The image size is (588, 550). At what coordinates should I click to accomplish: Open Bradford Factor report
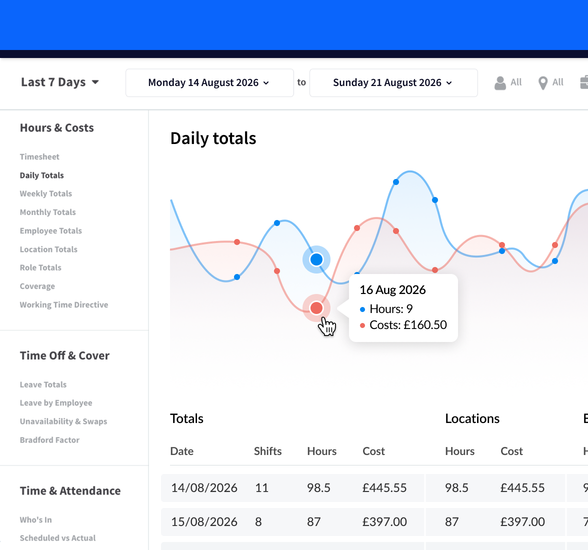tap(50, 440)
